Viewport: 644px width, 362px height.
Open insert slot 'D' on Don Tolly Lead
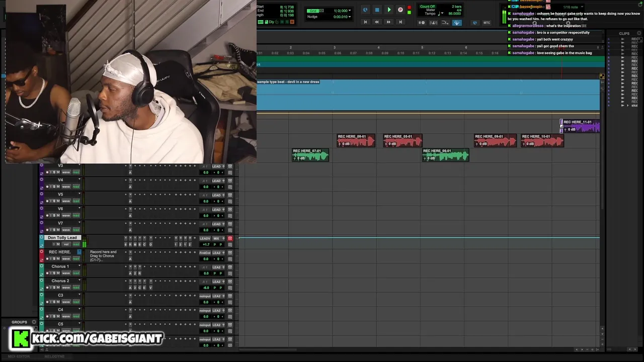tap(150, 244)
